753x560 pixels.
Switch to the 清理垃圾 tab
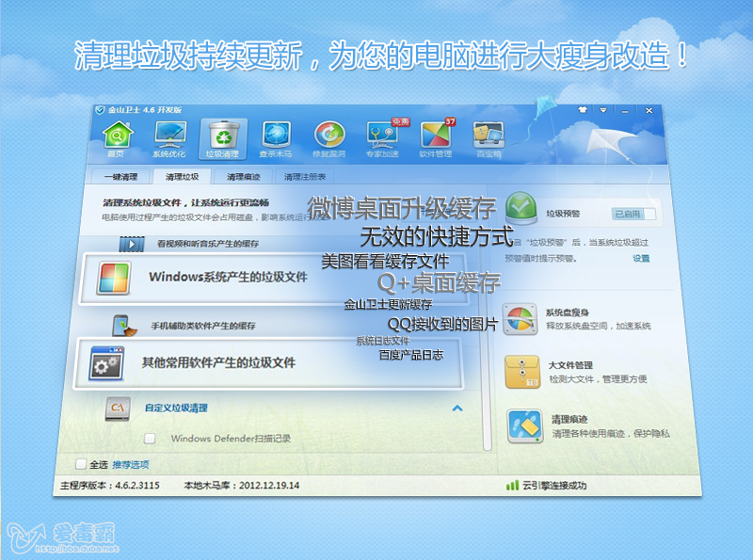(x=182, y=177)
